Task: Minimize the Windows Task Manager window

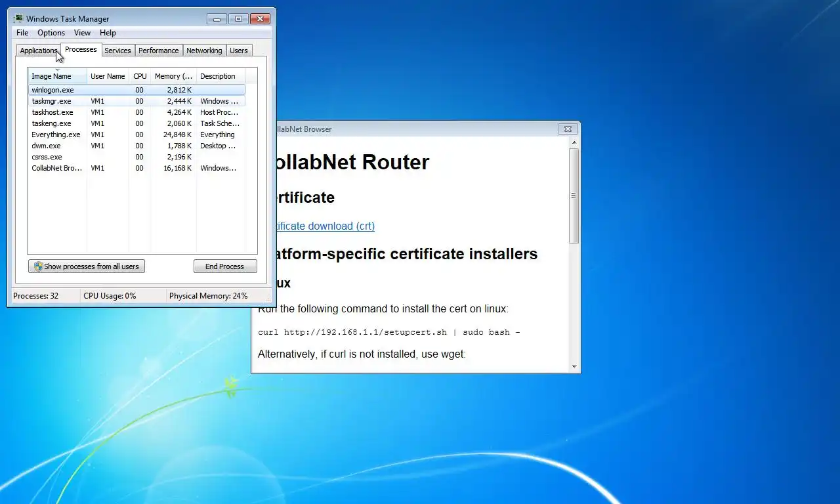Action: 217,19
